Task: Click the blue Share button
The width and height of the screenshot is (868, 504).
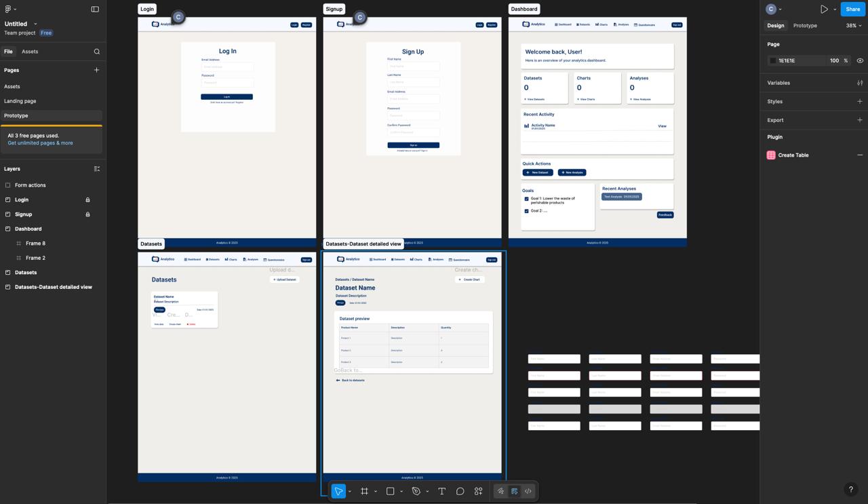Action: (852, 9)
